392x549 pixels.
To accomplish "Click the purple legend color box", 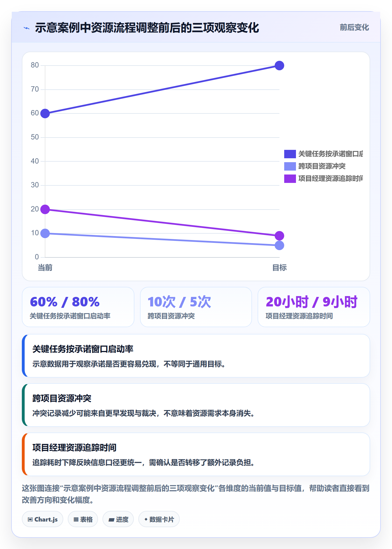I will tap(290, 178).
